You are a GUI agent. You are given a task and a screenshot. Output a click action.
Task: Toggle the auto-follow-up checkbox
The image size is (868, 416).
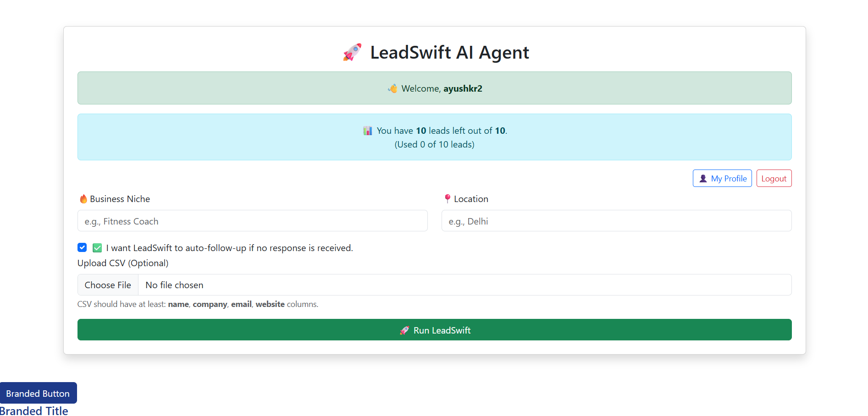[x=82, y=247]
